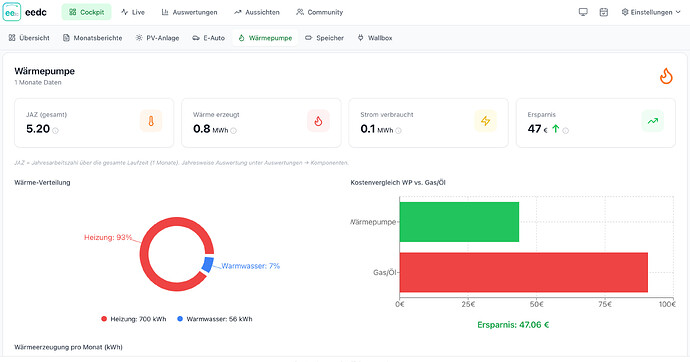The width and height of the screenshot is (690, 362).
Task: Click the Speicher battery icon
Action: [308, 38]
